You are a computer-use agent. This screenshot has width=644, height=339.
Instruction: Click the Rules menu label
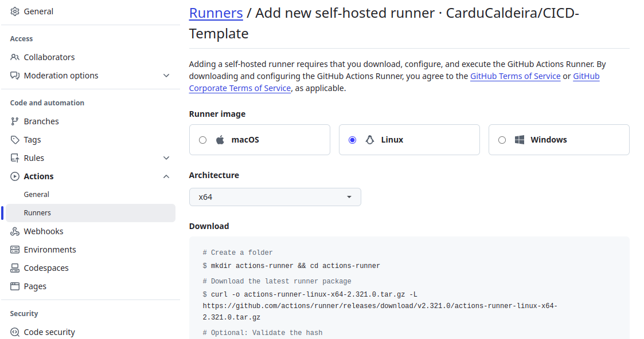[x=34, y=158]
